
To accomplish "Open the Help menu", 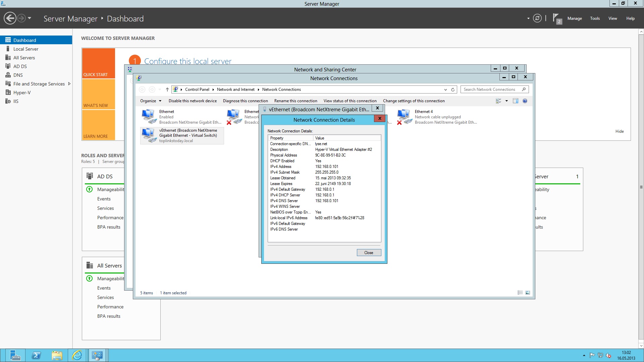I will 630,18.
